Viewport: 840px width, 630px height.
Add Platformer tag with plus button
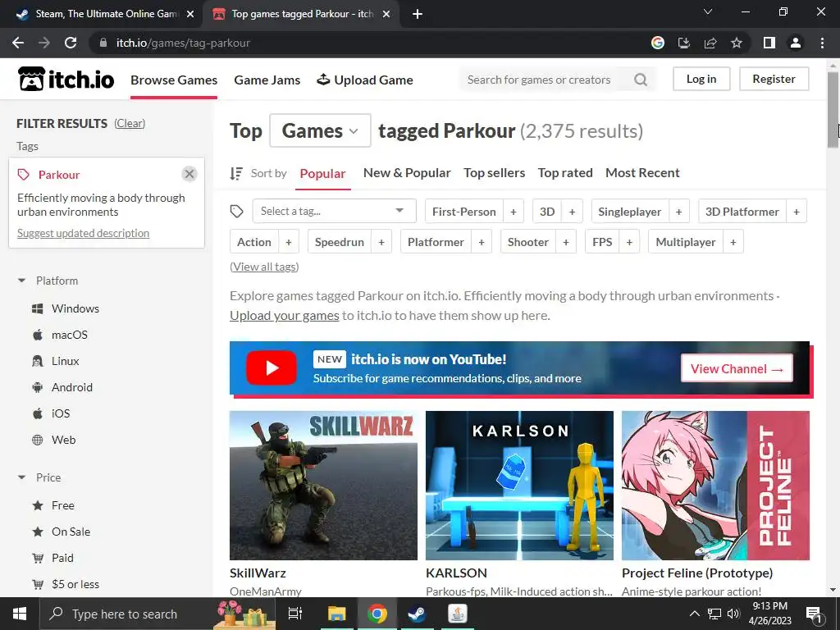click(482, 242)
